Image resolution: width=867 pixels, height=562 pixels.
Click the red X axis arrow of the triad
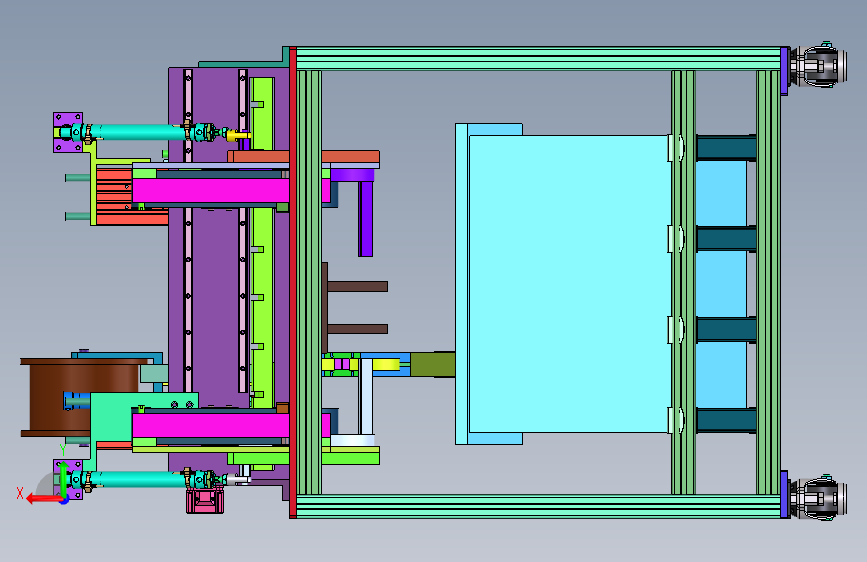(x=43, y=499)
